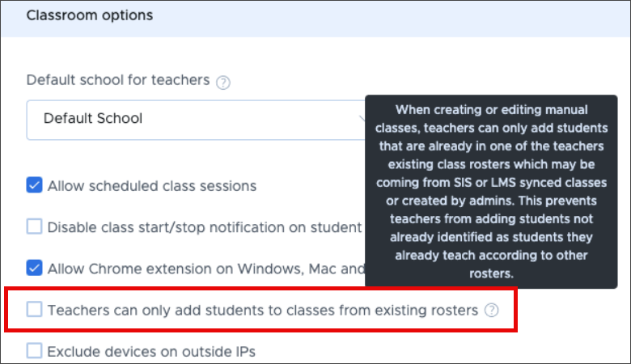Click the Exclude devices on outside IPs label

pos(151,352)
